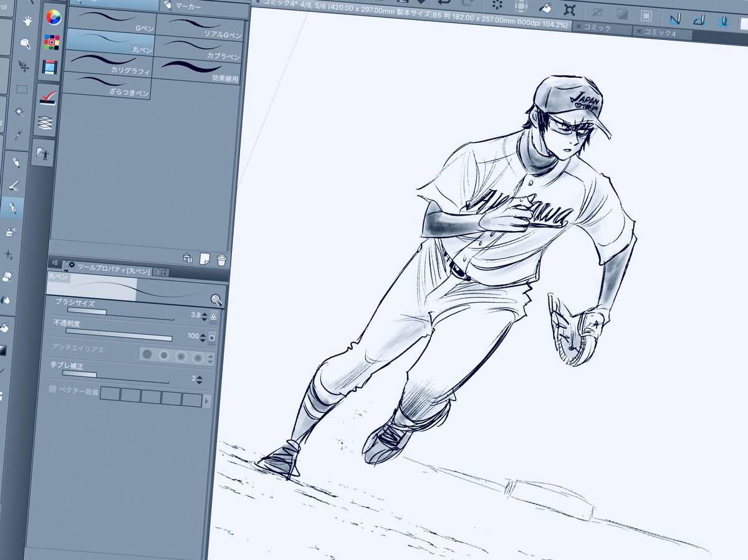748x560 pixels.
Task: Select the Airbrush tool
Action: click(x=11, y=232)
